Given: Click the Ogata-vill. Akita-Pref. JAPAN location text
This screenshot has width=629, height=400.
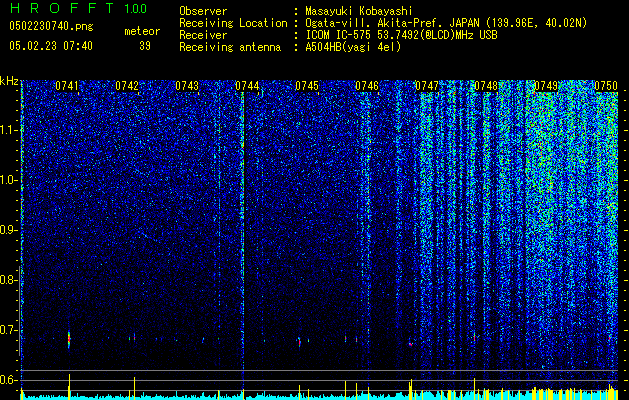Looking at the screenshot, I should 446,23.
